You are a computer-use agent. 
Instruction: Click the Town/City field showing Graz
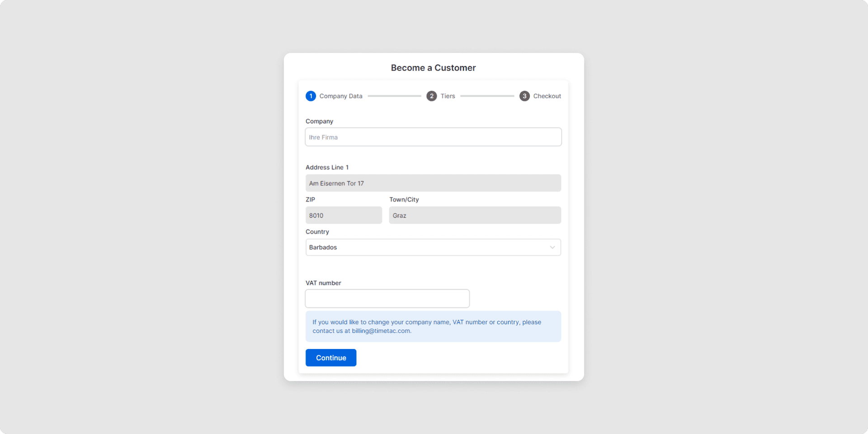[x=475, y=215]
